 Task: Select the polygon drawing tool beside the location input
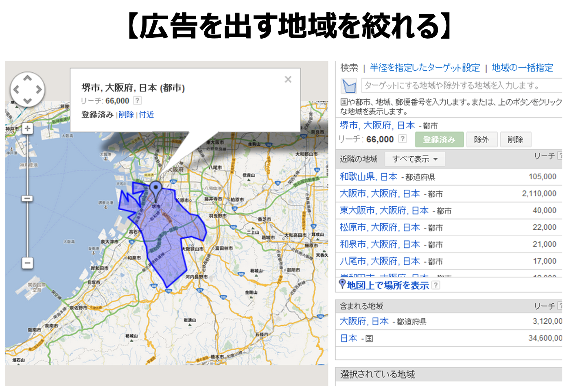(348, 85)
